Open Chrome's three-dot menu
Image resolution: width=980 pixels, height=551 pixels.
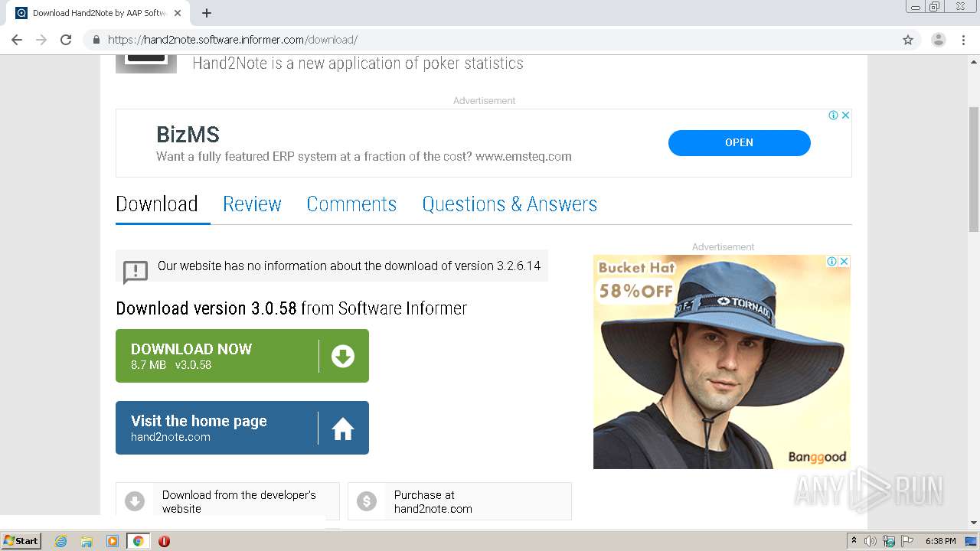pyautogui.click(x=963, y=40)
